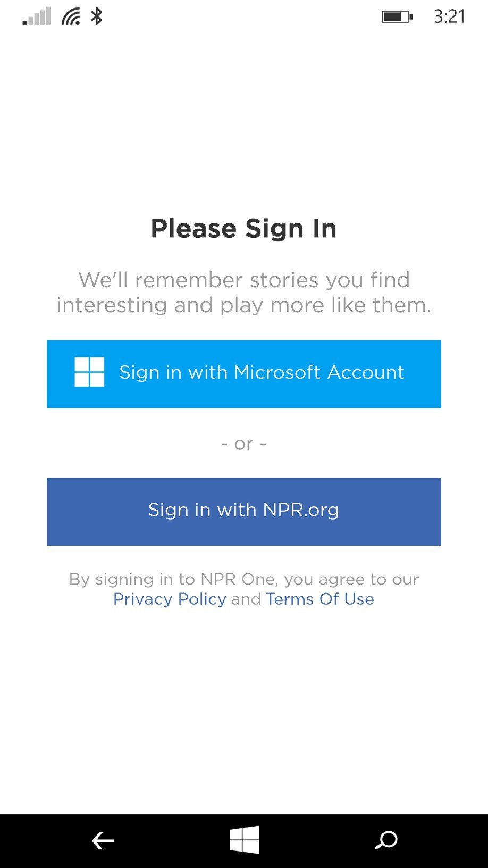Select the blue Microsoft Account sign-in banner
The image size is (488, 868).
click(x=244, y=374)
